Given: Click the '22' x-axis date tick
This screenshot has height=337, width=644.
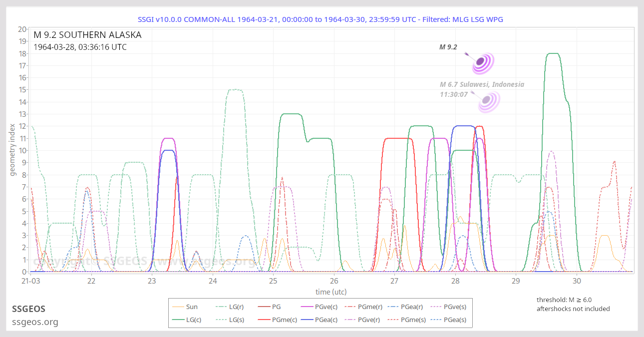Looking at the screenshot, I should (91, 281).
